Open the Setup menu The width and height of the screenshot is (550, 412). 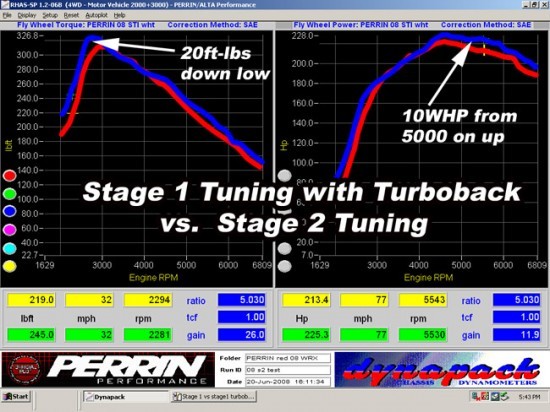(50, 15)
